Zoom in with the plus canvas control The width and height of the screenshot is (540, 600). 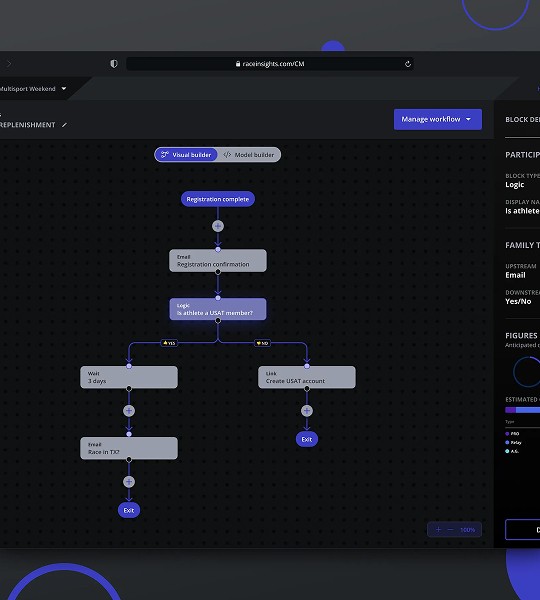coord(438,530)
